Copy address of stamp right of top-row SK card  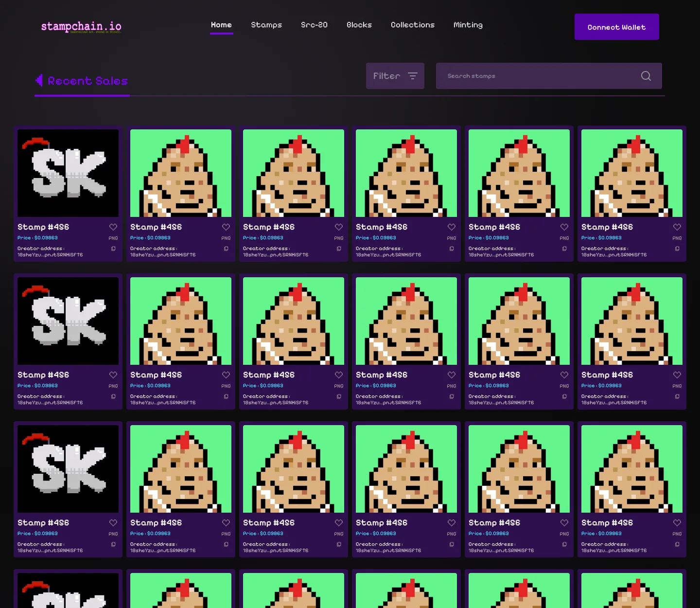pos(226,249)
